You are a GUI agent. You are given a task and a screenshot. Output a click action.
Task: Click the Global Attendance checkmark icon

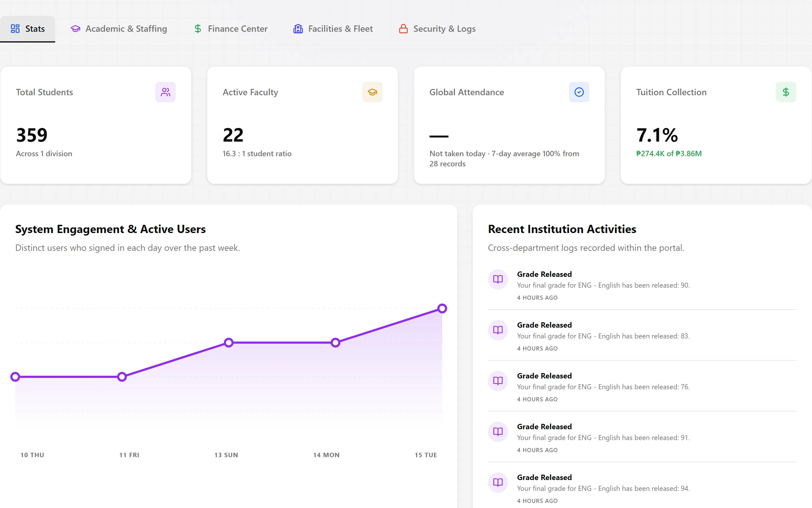click(579, 92)
